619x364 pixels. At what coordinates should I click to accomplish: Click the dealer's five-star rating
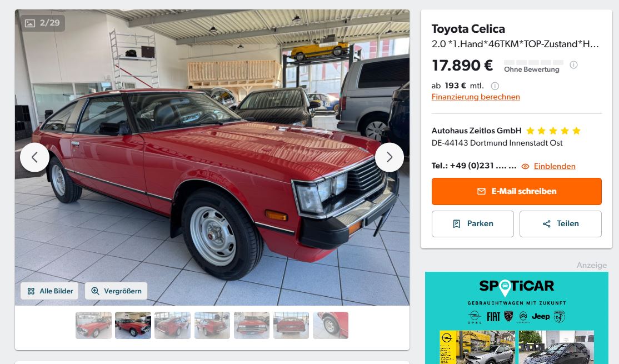553,131
